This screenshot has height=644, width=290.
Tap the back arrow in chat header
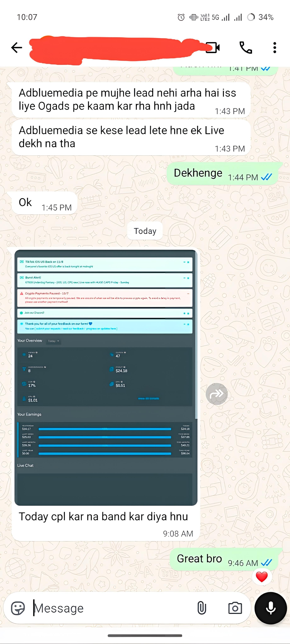[17, 48]
